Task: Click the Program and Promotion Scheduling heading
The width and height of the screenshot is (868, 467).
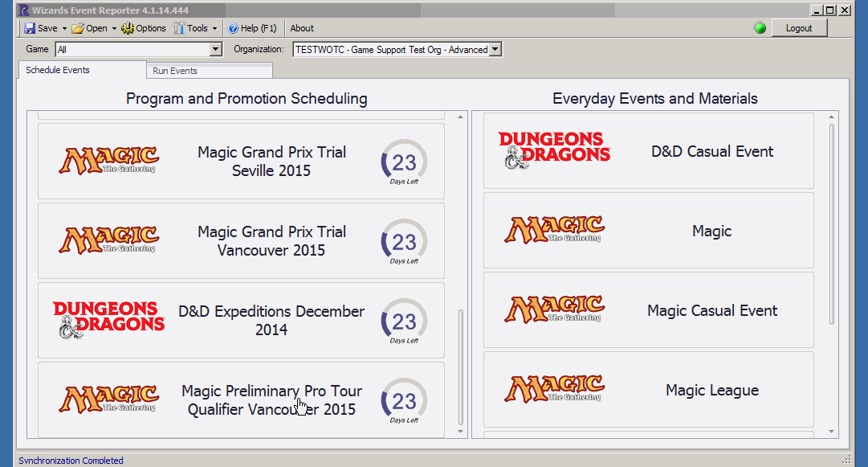Action: coord(247,99)
